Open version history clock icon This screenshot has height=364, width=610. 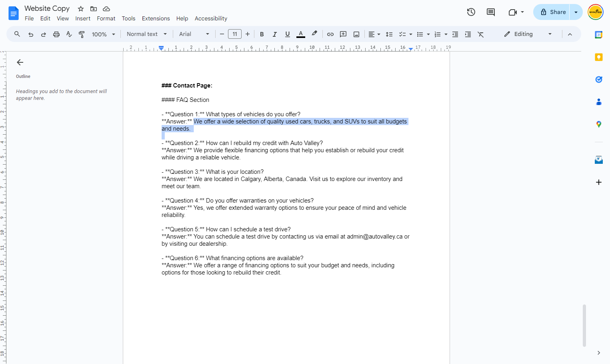point(471,12)
